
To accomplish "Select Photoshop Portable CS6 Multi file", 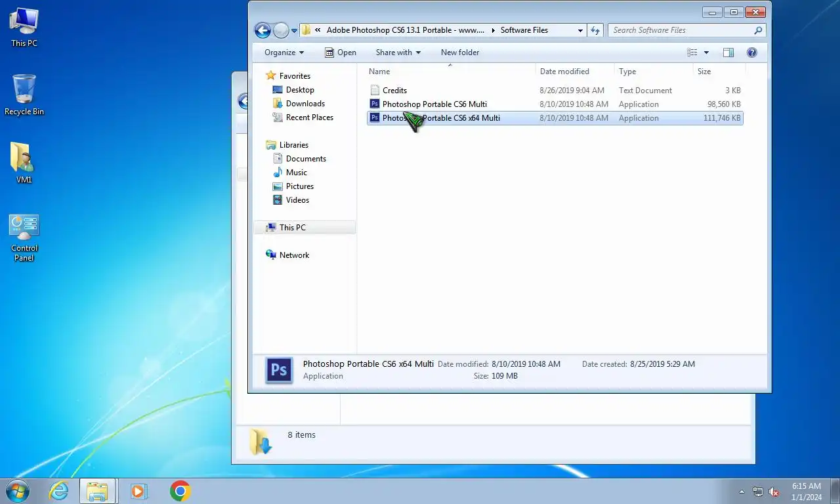I will 555,104.
